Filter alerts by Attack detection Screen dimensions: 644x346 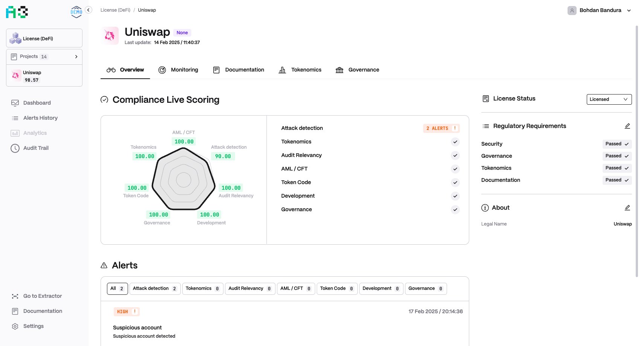155,289
